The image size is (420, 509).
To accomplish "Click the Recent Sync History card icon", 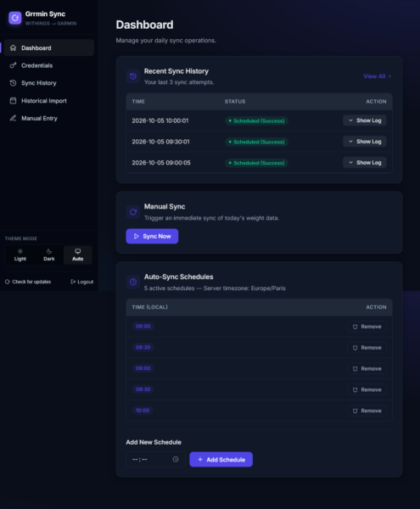I will click(x=133, y=76).
